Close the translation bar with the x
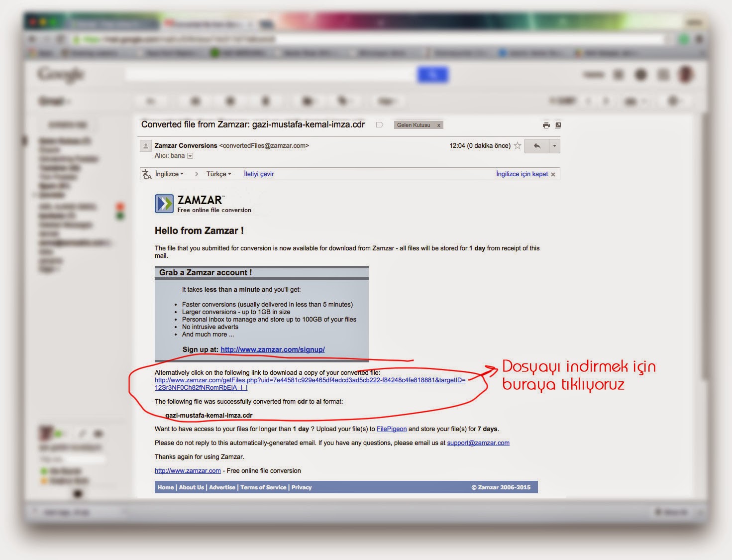 tap(553, 175)
